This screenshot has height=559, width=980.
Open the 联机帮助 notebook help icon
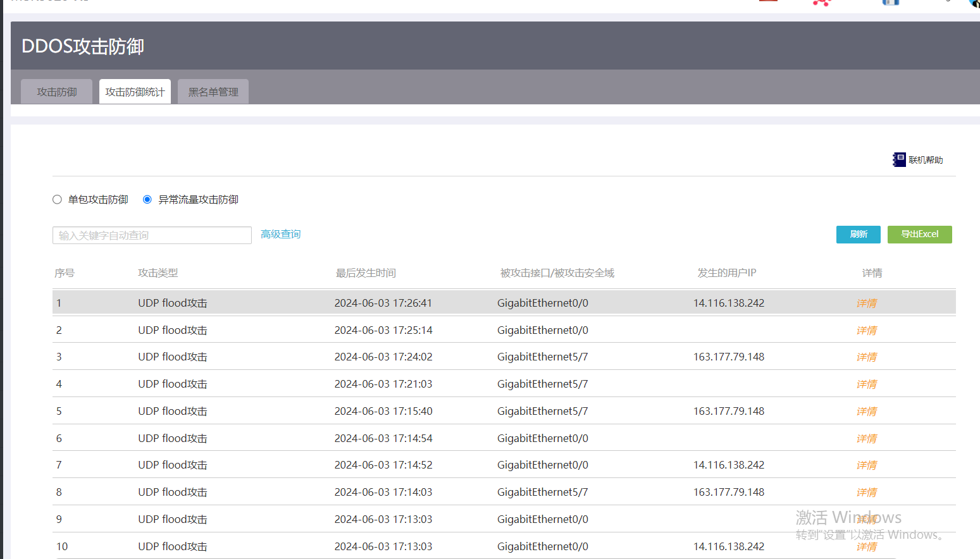coord(899,160)
